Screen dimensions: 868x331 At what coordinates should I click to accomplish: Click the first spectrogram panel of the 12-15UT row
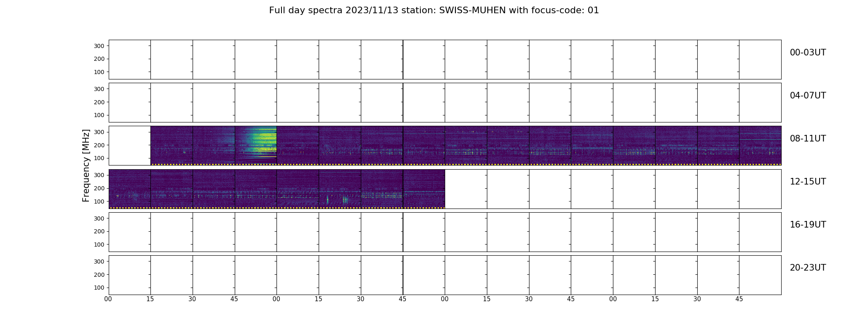129,189
